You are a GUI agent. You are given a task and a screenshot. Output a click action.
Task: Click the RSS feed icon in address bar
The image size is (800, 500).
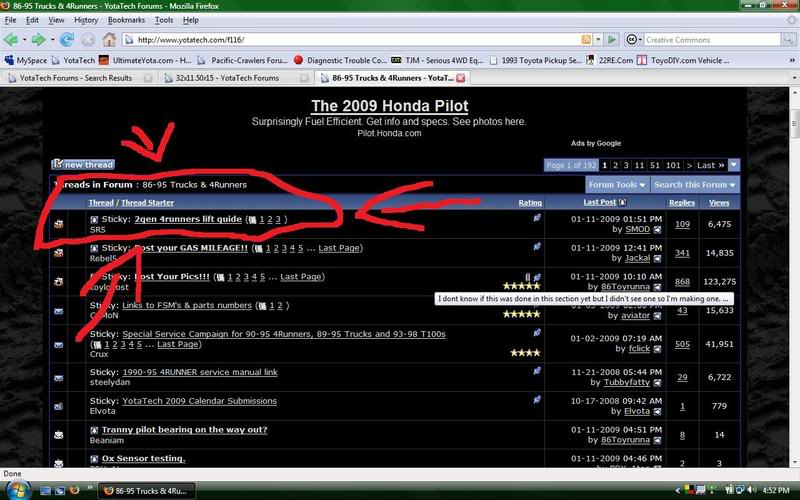click(x=586, y=39)
